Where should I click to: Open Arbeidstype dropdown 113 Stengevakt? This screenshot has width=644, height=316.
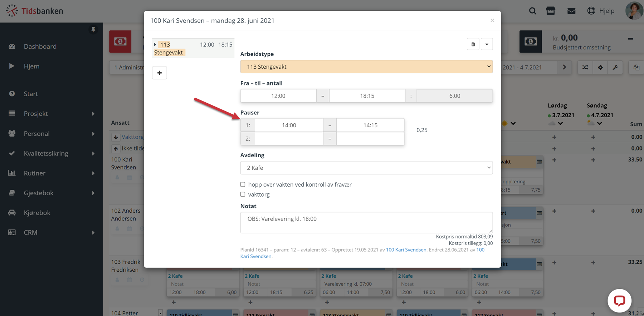click(366, 67)
